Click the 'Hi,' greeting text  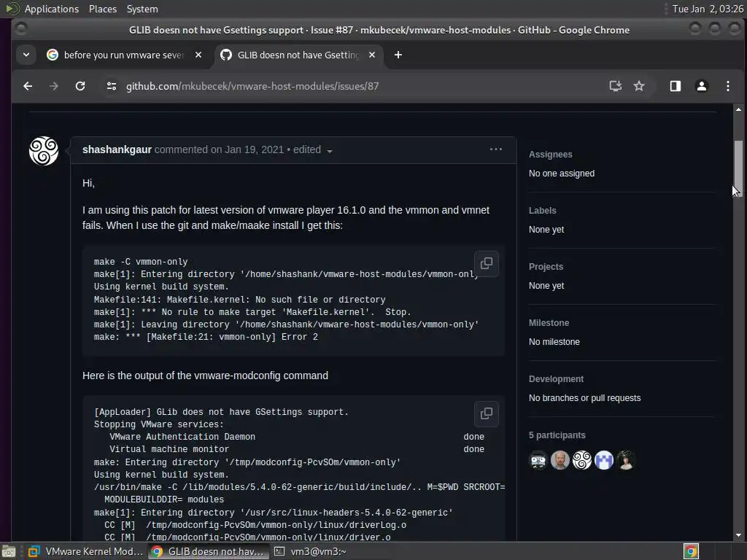88,183
